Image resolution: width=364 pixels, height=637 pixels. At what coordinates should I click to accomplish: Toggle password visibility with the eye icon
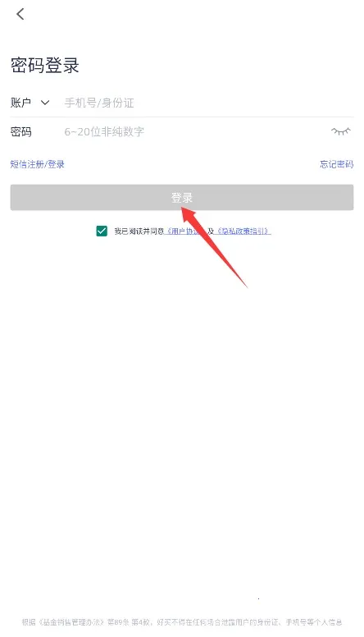[340, 131]
